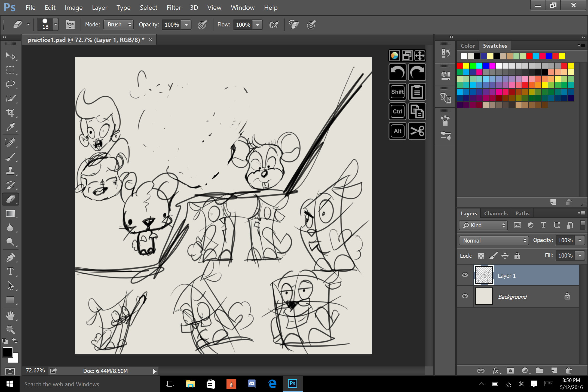588x392 pixels.
Task: Choose the Gradient tool
Action: (10, 214)
